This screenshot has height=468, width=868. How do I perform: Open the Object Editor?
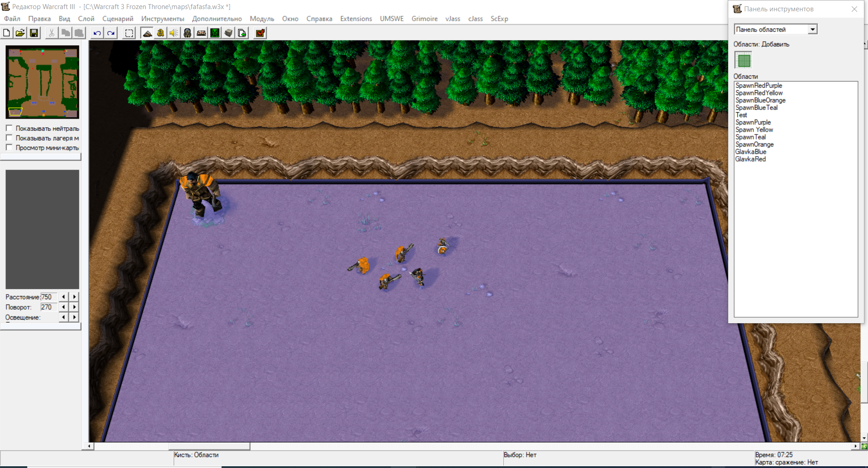pyautogui.click(x=188, y=33)
